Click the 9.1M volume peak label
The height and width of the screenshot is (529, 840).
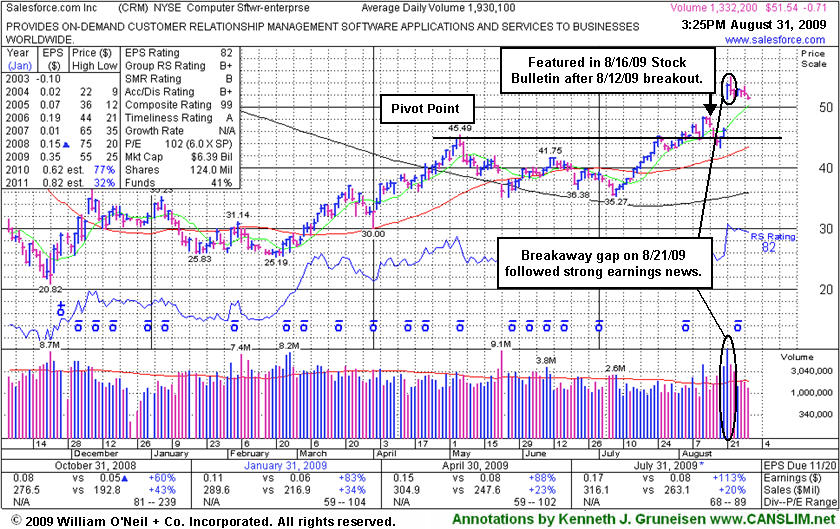(x=500, y=344)
